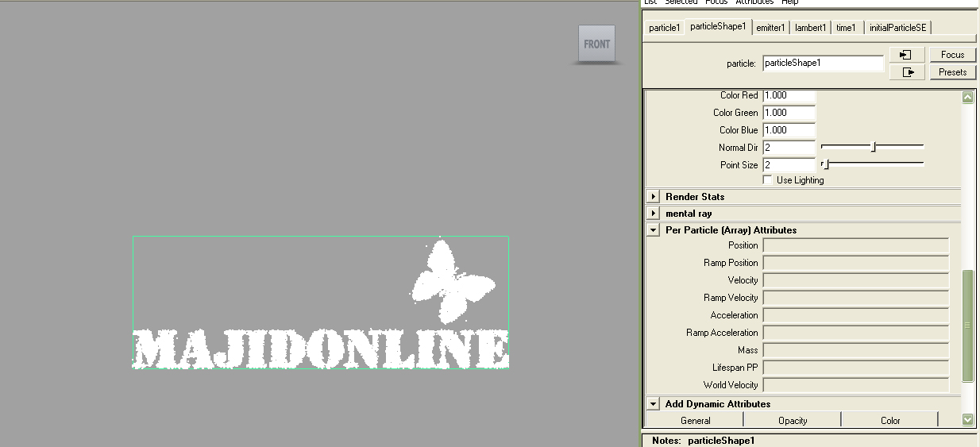980x447 pixels.
Task: Click the scroll down arrow in Attribute Editor
Action: (x=967, y=419)
